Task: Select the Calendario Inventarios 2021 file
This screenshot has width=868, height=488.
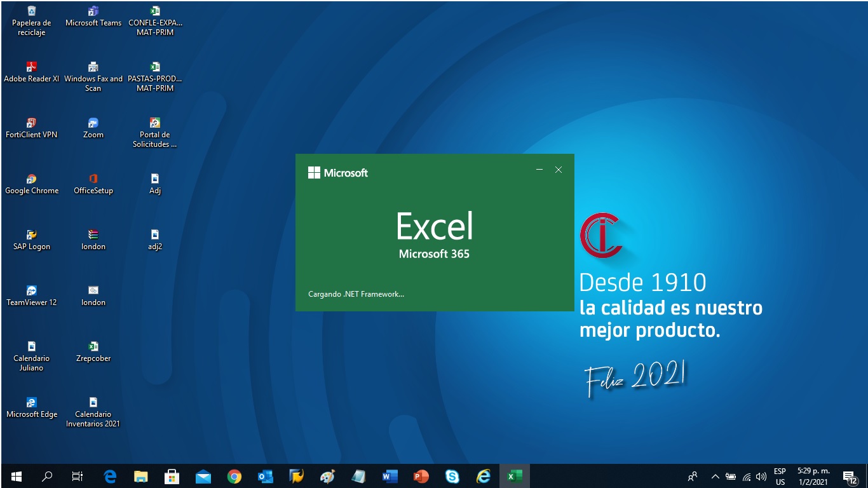Action: point(93,412)
